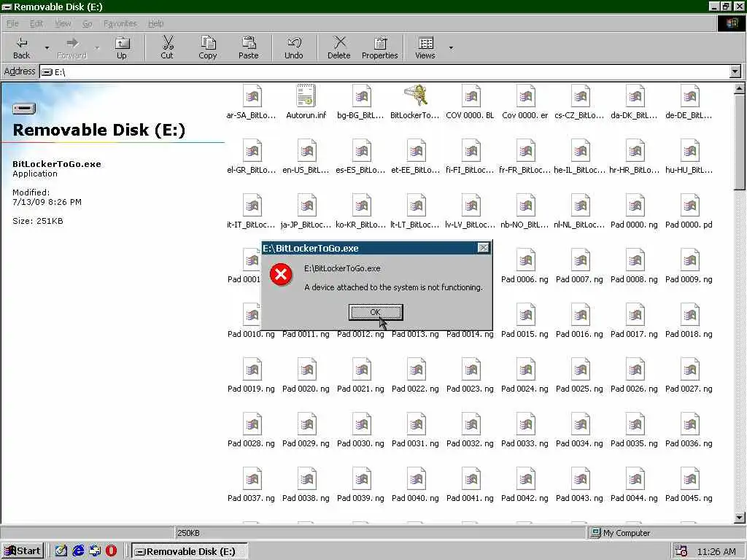747x560 pixels.
Task: Open the Favorites menu
Action: pos(120,23)
